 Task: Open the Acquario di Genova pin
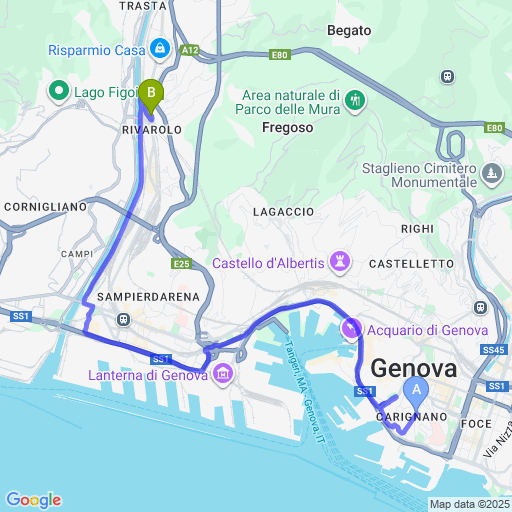351,329
